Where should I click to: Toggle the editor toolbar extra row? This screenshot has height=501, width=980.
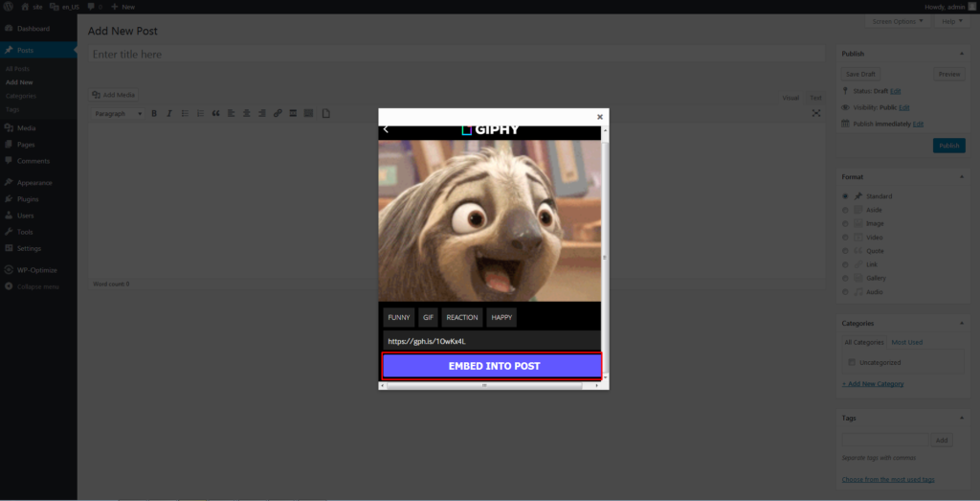308,113
